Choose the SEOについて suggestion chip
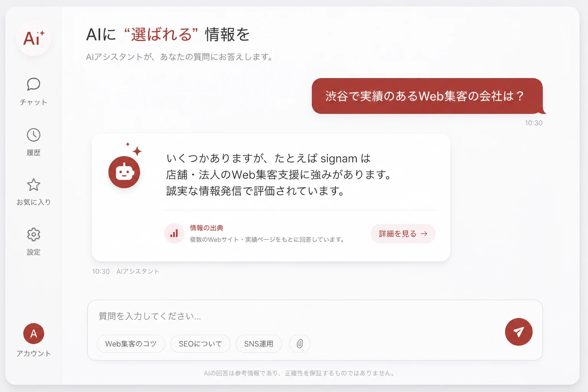The height and width of the screenshot is (392, 588). pyautogui.click(x=201, y=344)
